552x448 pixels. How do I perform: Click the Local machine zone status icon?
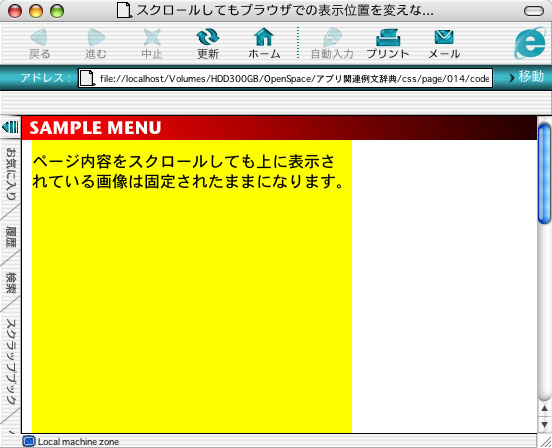point(29,441)
